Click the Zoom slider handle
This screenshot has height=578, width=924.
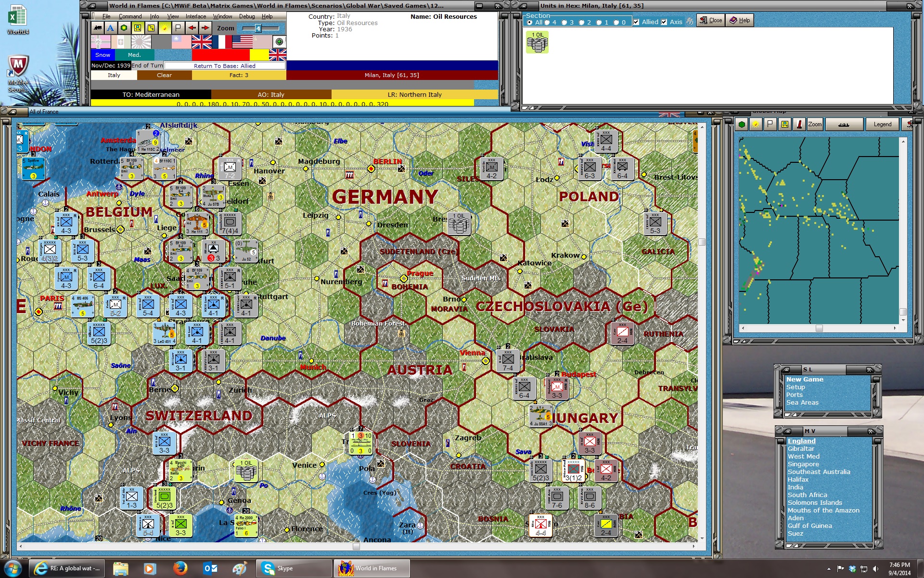[258, 28]
